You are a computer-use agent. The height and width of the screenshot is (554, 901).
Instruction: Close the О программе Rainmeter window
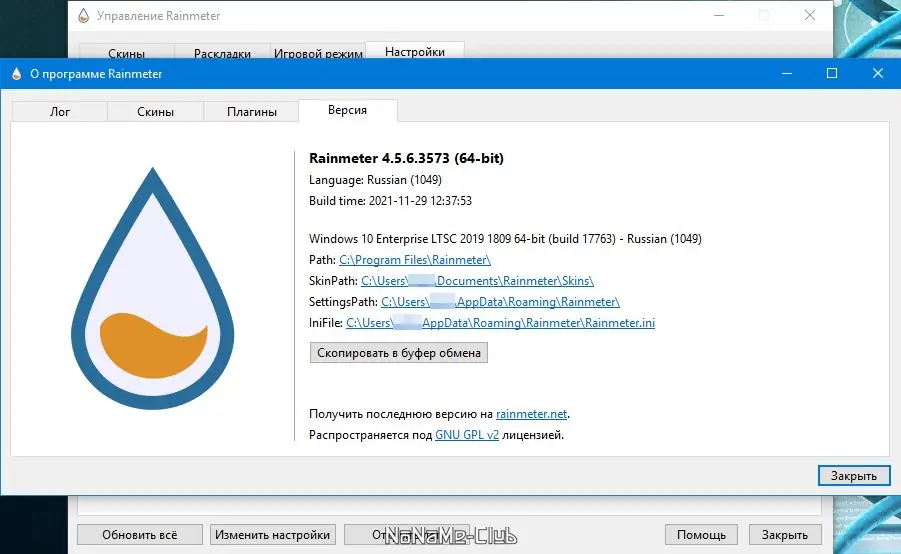pyautogui.click(x=877, y=74)
